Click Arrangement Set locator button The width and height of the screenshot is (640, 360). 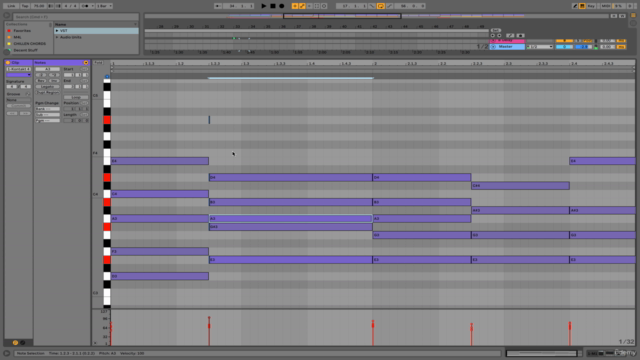(x=496, y=31)
